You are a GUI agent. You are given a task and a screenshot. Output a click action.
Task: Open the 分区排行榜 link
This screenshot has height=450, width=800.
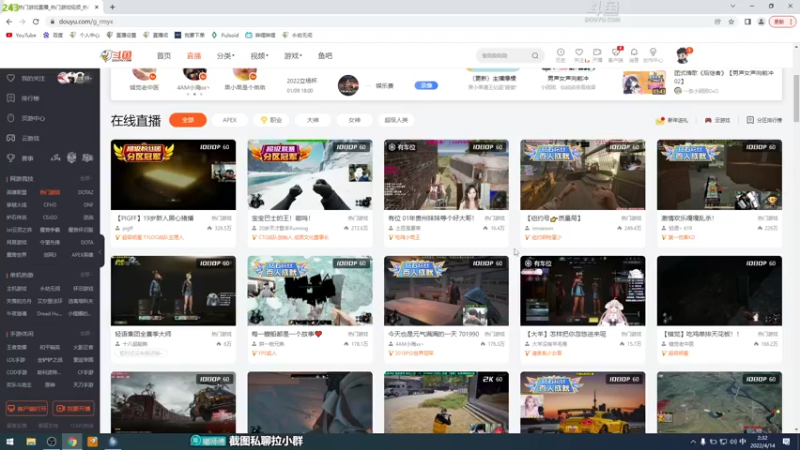[x=764, y=120]
